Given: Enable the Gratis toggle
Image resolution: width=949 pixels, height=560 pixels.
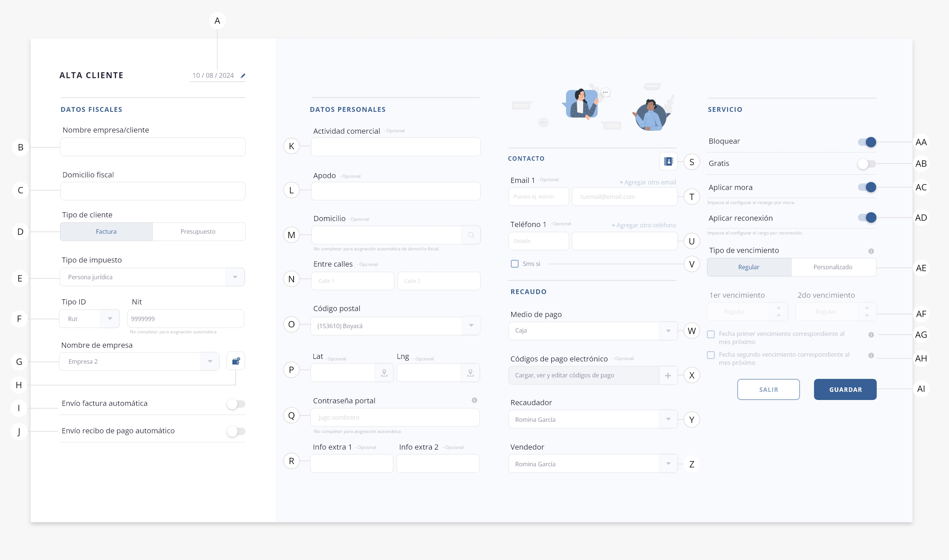Looking at the screenshot, I should tap(867, 164).
